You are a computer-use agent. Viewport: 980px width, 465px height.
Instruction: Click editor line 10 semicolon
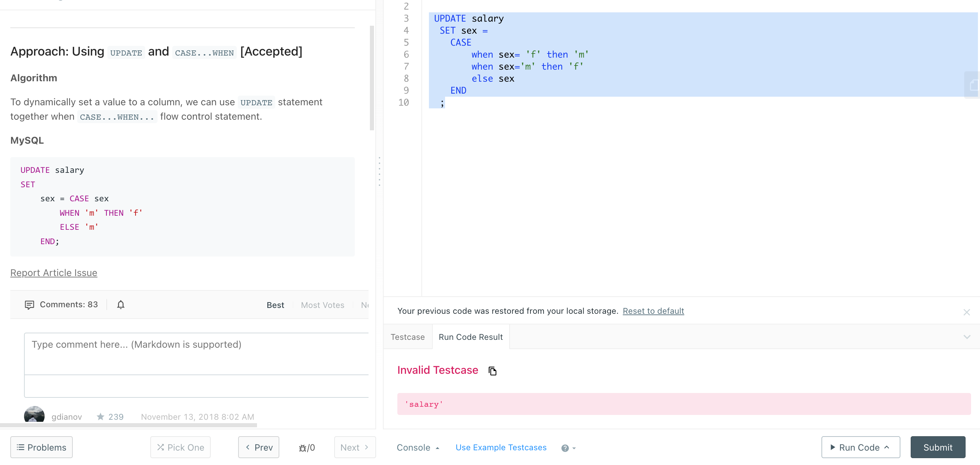pyautogui.click(x=442, y=103)
